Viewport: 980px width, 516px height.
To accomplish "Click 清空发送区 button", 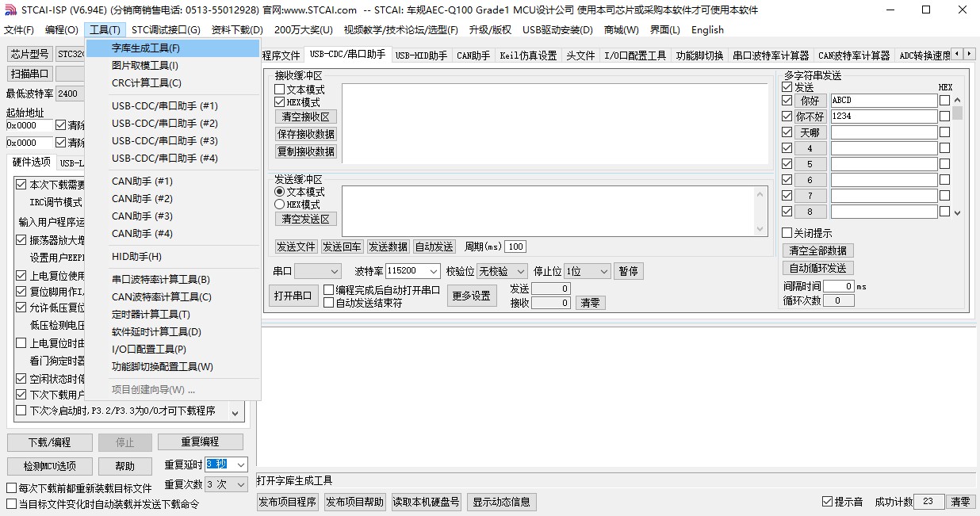I will [306, 219].
